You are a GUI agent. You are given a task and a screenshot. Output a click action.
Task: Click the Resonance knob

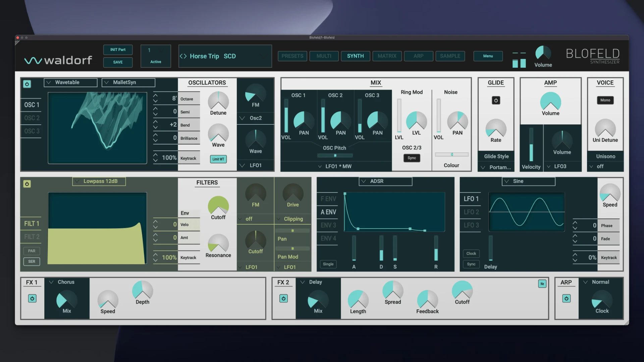pyautogui.click(x=218, y=246)
